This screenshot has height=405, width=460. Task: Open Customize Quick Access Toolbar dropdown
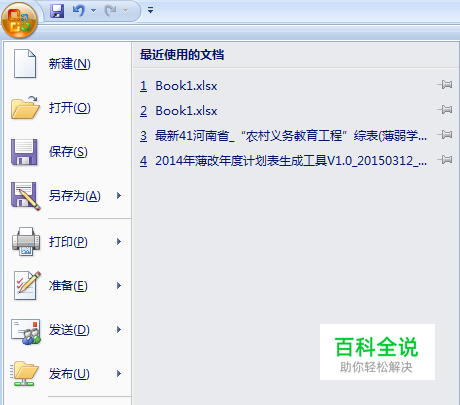(151, 10)
